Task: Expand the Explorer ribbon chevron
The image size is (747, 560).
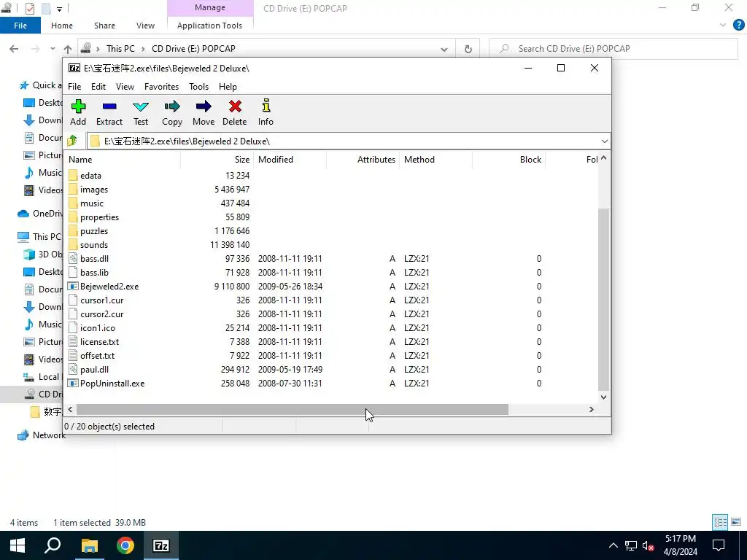Action: [x=723, y=26]
